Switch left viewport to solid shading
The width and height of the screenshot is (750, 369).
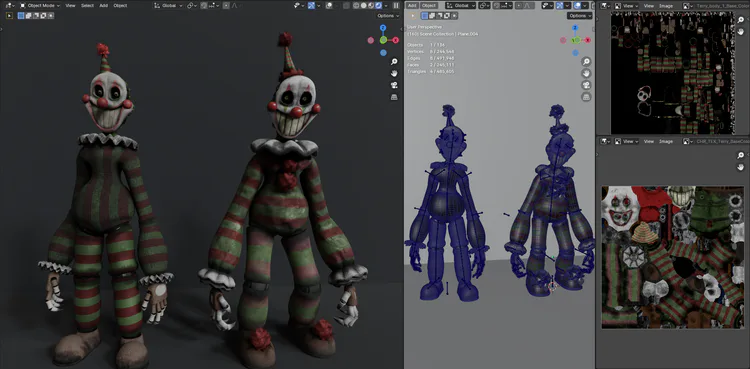pos(364,6)
